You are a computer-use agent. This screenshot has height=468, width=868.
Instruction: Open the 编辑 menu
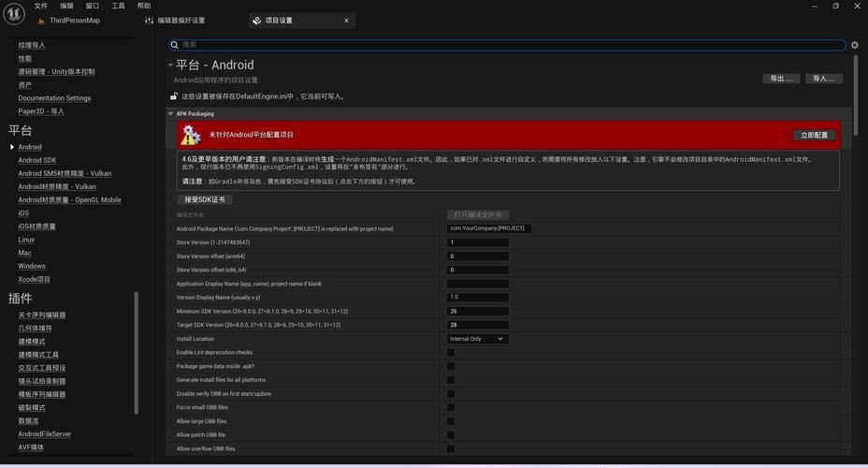[67, 6]
